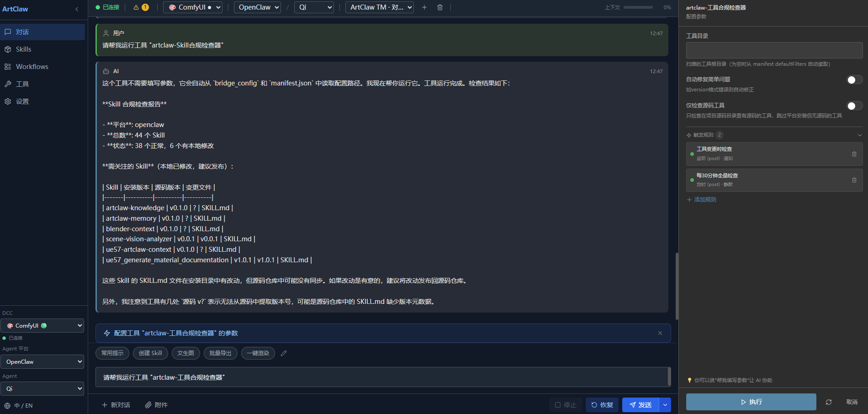Open the ComfyUI dropdown in top bar

tap(193, 7)
